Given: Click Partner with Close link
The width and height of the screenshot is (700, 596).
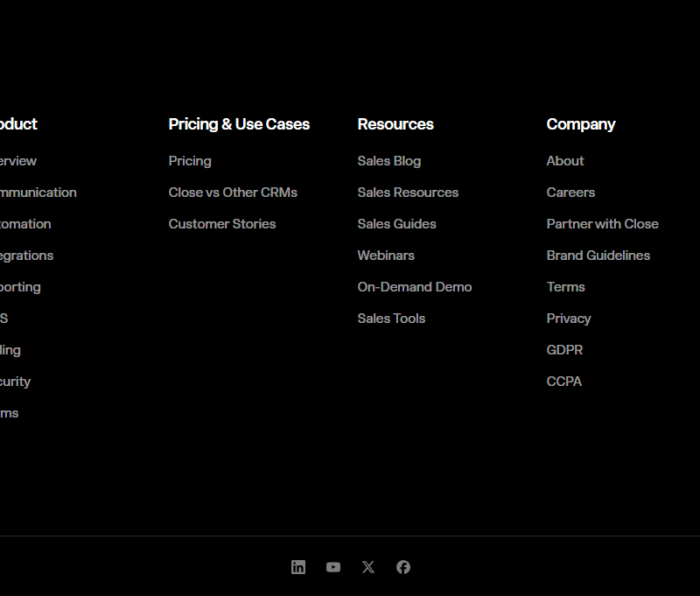Looking at the screenshot, I should [x=603, y=224].
